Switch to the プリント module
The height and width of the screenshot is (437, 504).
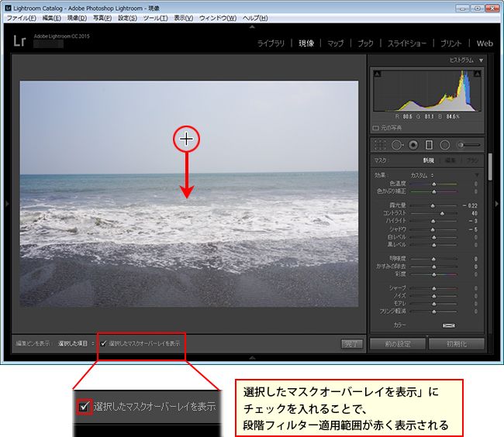pyautogui.click(x=451, y=43)
